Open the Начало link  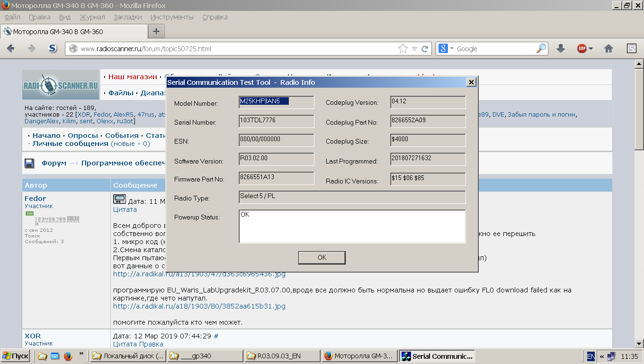click(x=46, y=136)
